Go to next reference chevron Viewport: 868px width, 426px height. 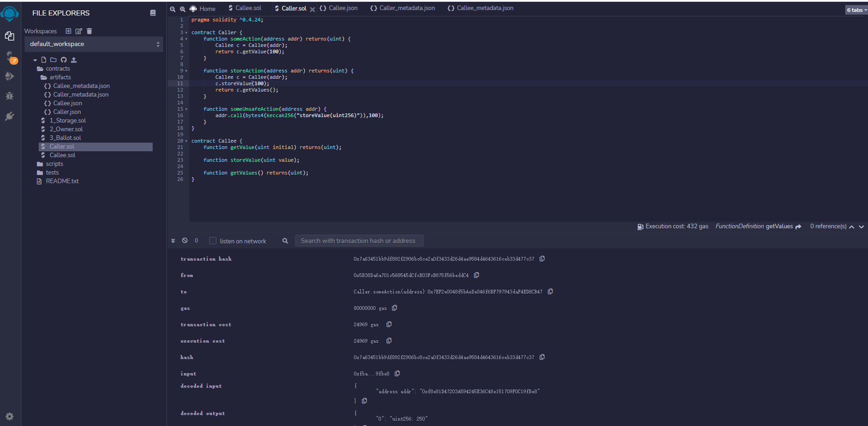(x=861, y=226)
